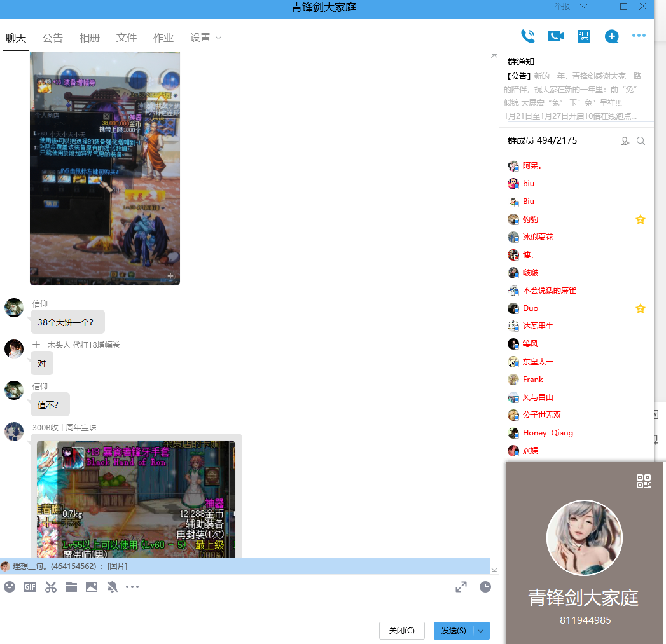
Task: Open the 文件 tab
Action: 127,38
